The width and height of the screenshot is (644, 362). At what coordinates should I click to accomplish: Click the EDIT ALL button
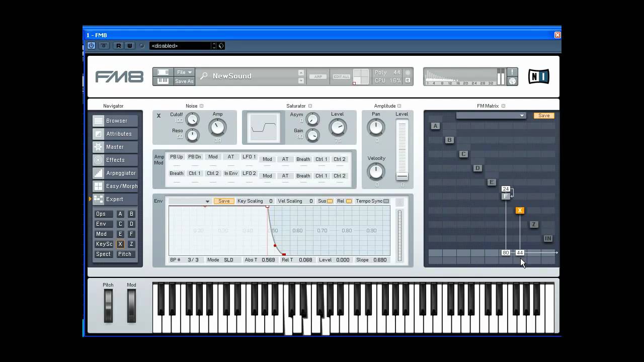coord(342,76)
